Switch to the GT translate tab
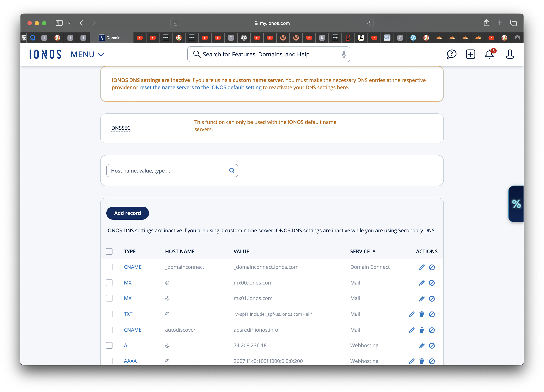This screenshot has height=392, width=544. click(387, 38)
